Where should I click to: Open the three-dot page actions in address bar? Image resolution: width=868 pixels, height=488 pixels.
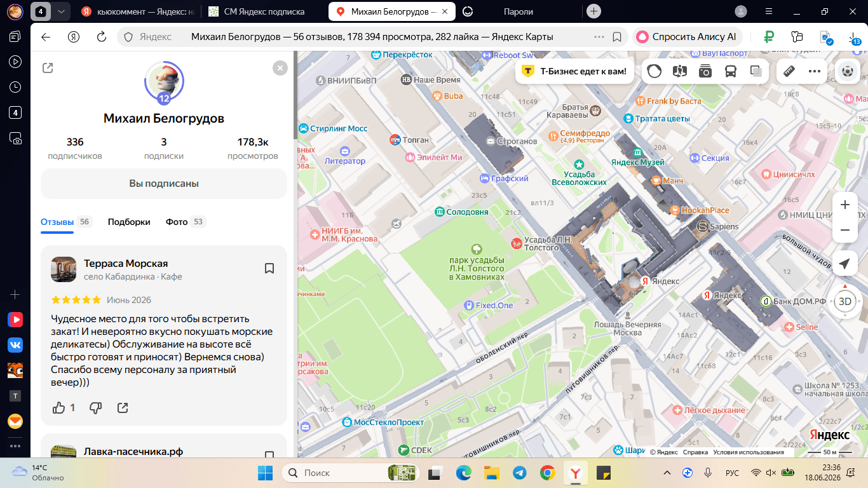tap(599, 37)
